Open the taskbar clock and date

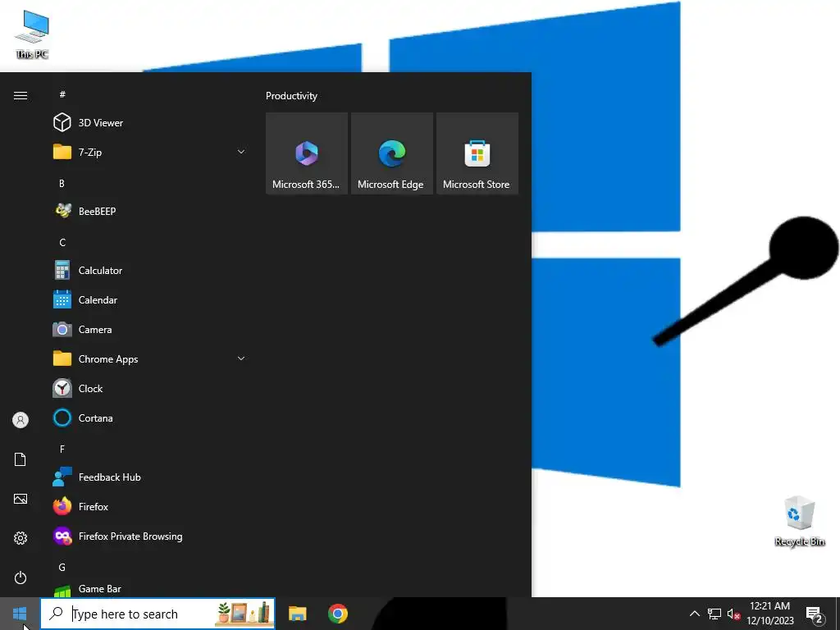[x=770, y=614]
